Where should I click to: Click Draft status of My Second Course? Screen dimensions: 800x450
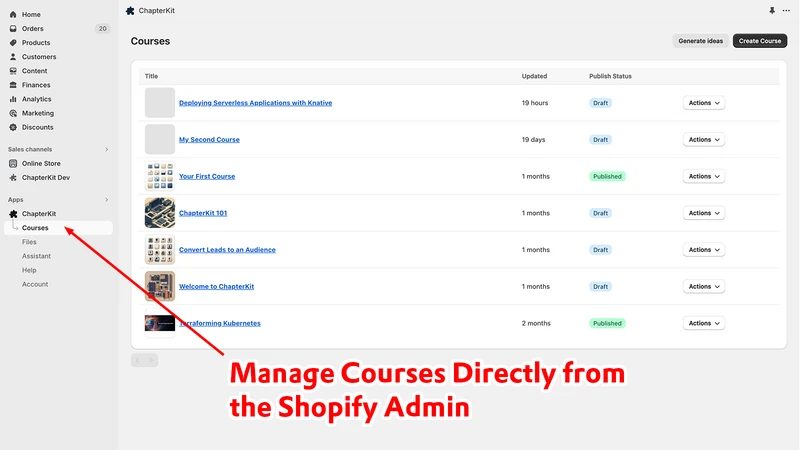click(601, 140)
